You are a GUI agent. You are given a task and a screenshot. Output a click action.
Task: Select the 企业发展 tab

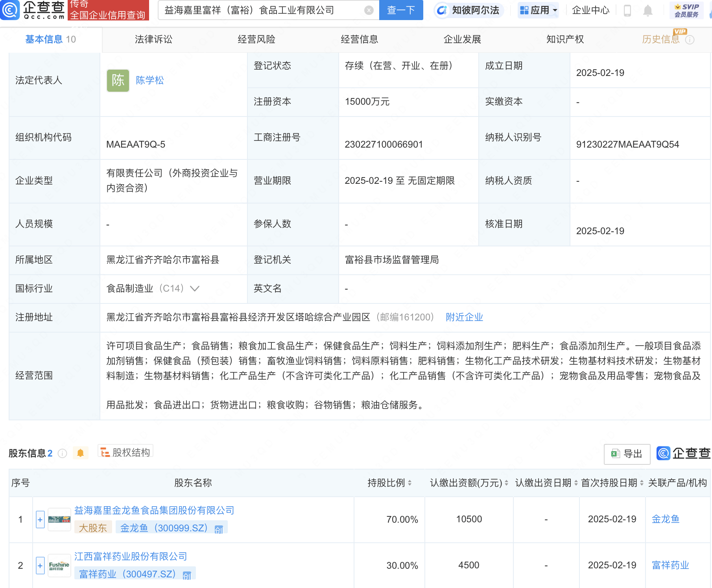[x=463, y=39]
